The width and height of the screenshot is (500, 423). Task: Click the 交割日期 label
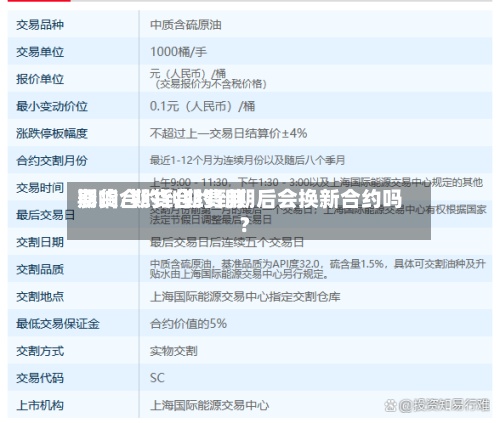40,242
